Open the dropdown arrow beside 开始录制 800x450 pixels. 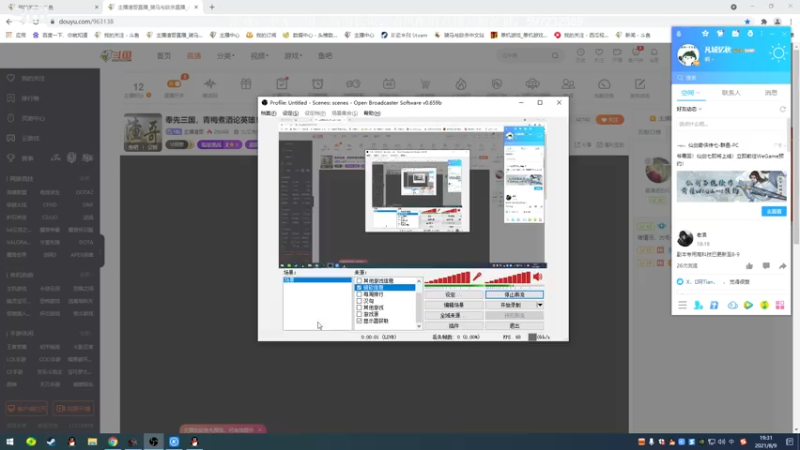[540, 305]
